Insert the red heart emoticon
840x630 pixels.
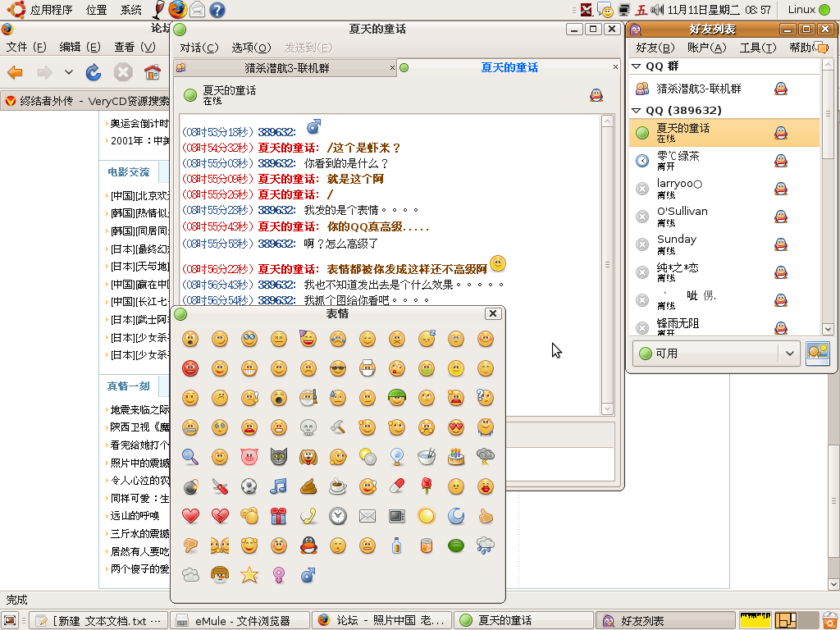pos(190,516)
